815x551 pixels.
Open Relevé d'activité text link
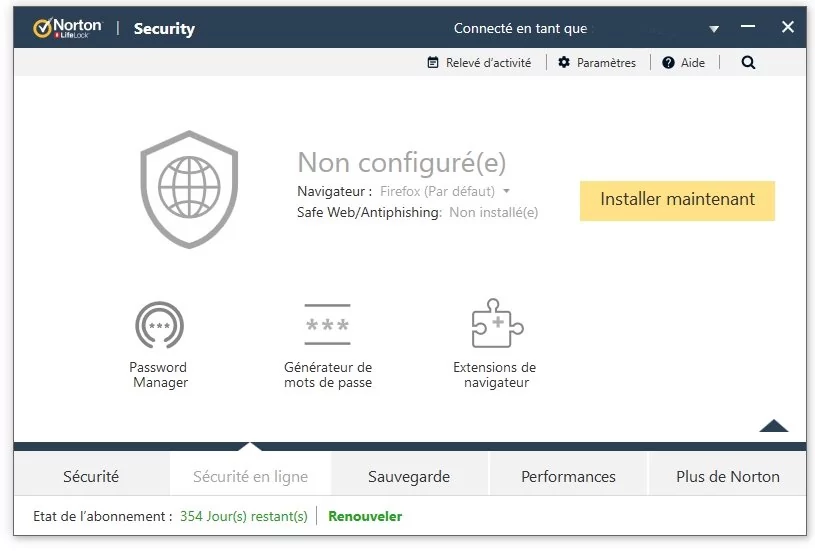489,63
